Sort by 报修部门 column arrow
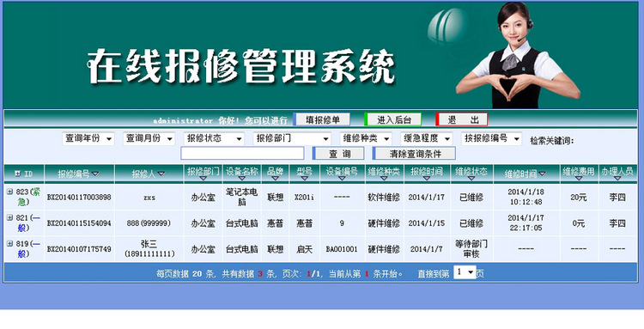This screenshot has height=329, width=644. 203,179
